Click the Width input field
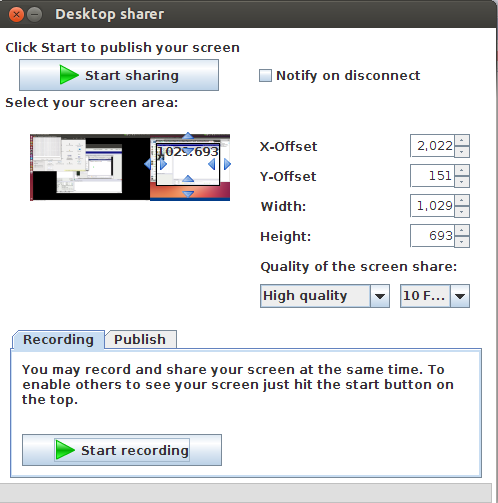 point(432,206)
